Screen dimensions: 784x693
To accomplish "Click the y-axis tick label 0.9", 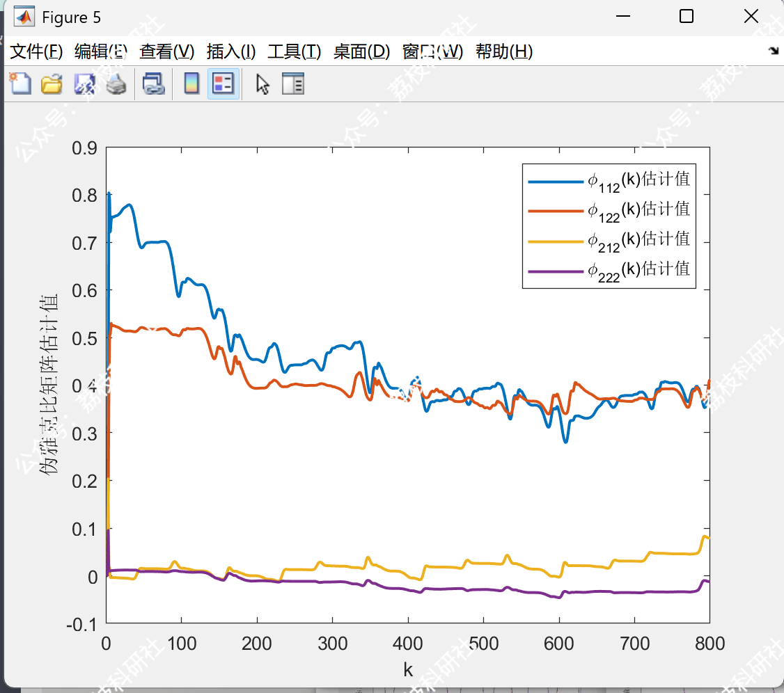I will click(84, 148).
